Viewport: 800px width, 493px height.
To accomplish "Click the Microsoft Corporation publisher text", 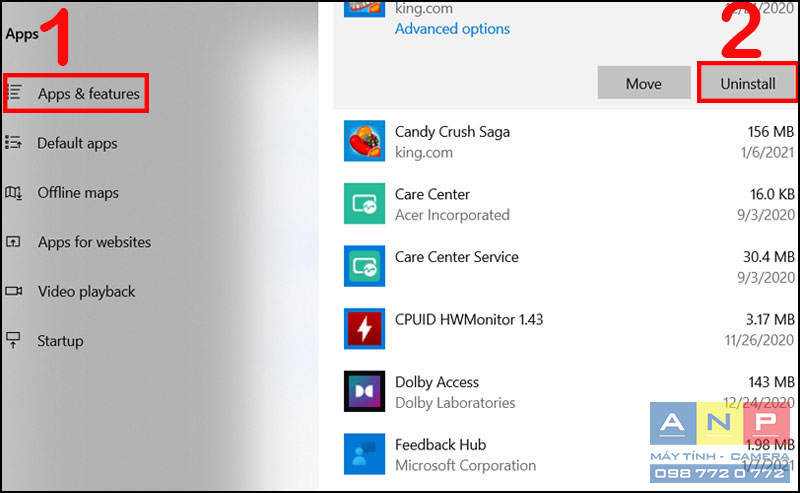I will pos(465,465).
